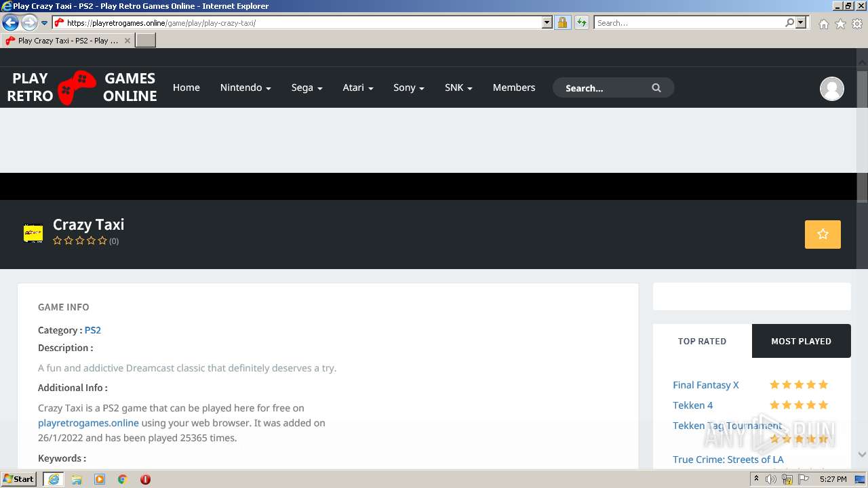Expand the Sega menu

coord(307,87)
